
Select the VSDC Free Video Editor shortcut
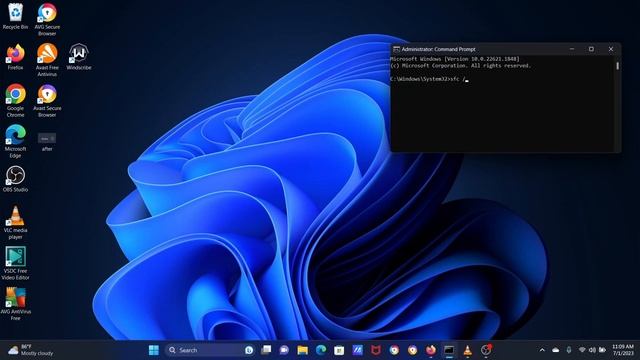coord(16,263)
